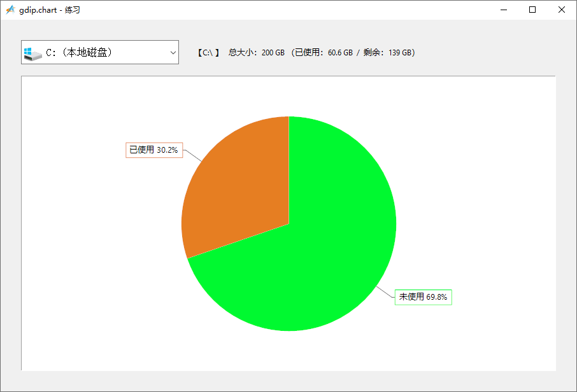The height and width of the screenshot is (392, 577).
Task: Click the 【C:\】 drive path text
Action: tap(208, 53)
